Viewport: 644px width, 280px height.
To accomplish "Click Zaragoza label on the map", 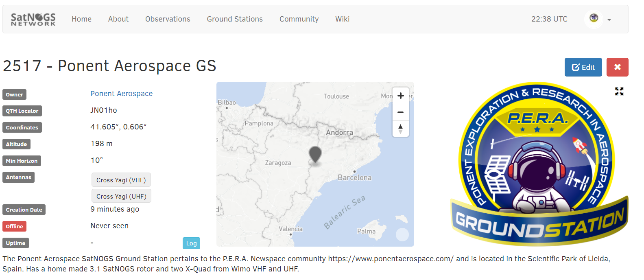I will click(x=278, y=163).
